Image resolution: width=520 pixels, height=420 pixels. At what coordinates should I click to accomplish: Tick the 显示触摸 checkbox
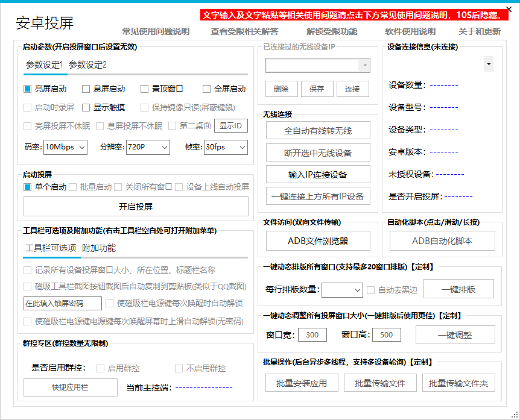point(86,108)
